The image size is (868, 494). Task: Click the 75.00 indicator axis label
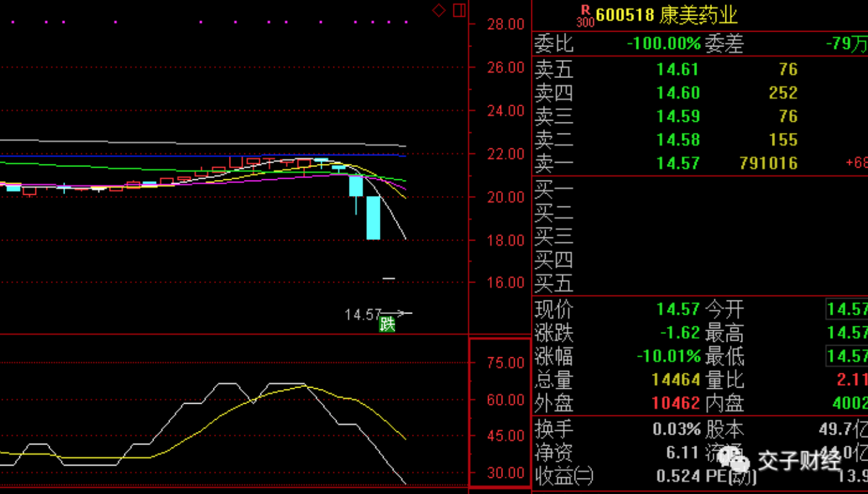coord(506,363)
